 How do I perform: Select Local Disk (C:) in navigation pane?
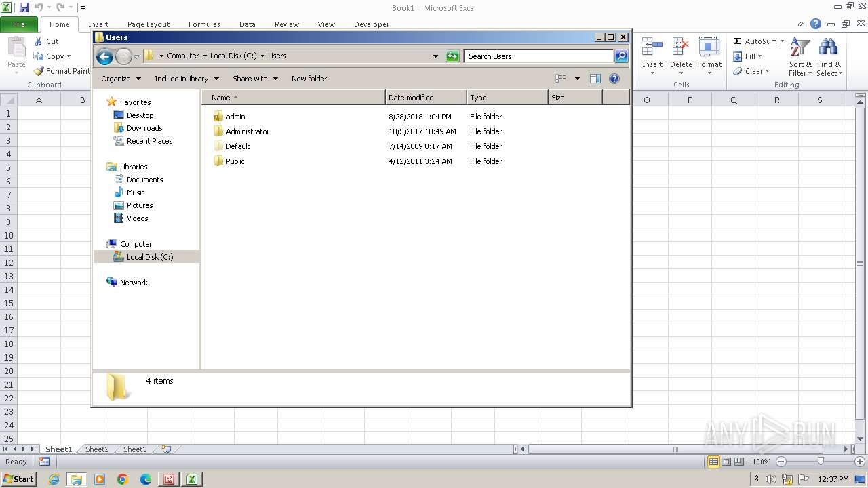146,257
